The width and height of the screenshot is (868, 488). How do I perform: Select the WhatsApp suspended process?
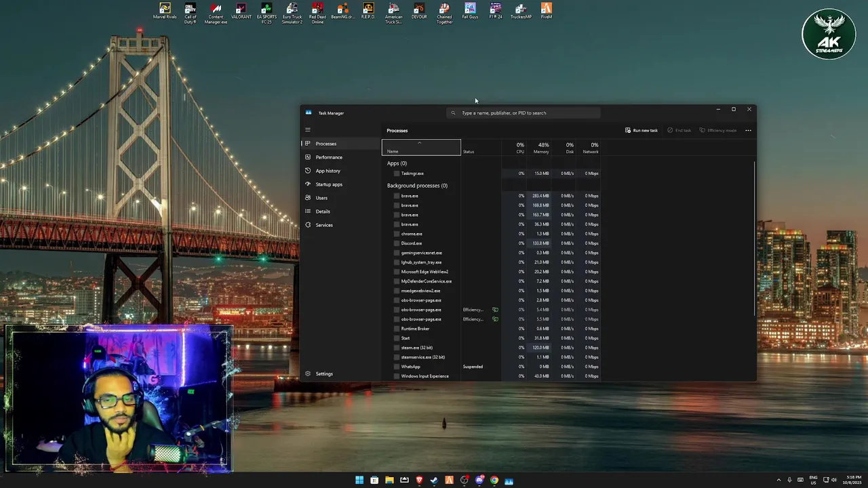(x=492, y=367)
